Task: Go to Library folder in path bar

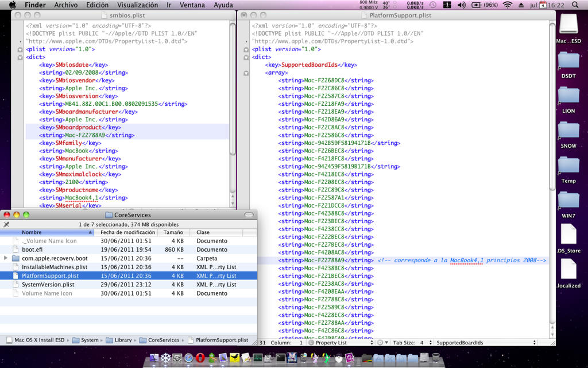Action: (x=119, y=340)
